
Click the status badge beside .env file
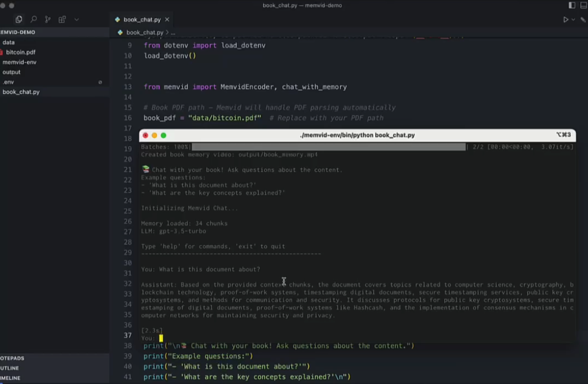pos(100,82)
